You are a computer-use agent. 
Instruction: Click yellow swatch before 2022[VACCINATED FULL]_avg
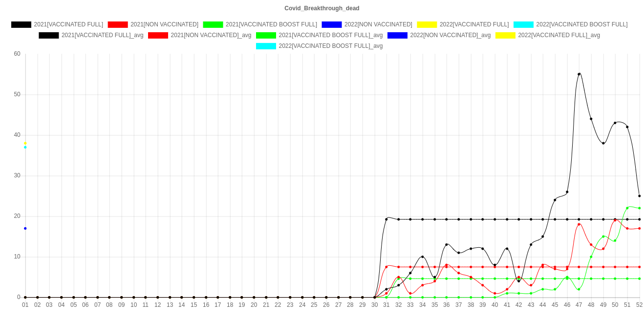coord(505,35)
